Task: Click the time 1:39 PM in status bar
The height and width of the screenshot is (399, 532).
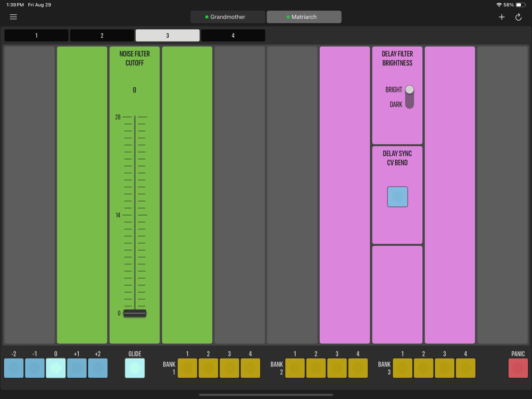Action: click(15, 5)
